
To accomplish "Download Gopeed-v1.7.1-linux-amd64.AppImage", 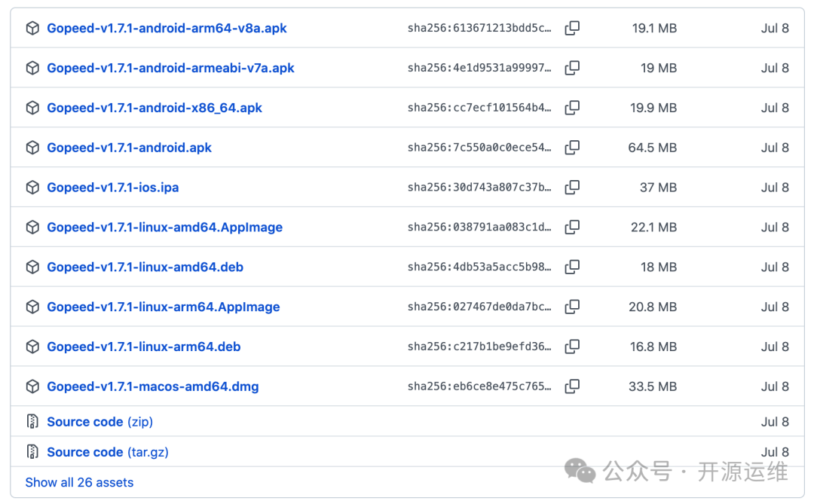I will pos(164,228).
